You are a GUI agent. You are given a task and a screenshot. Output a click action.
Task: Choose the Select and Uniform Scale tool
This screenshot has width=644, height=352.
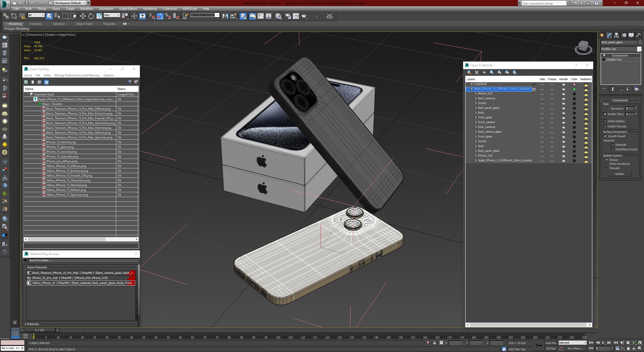tap(99, 16)
